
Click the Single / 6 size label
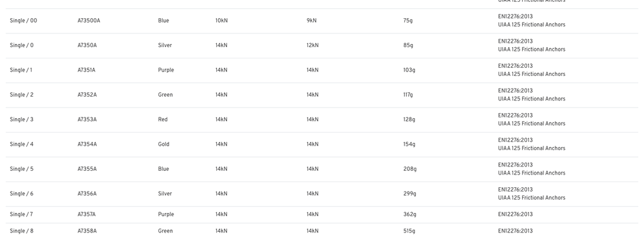click(x=22, y=193)
